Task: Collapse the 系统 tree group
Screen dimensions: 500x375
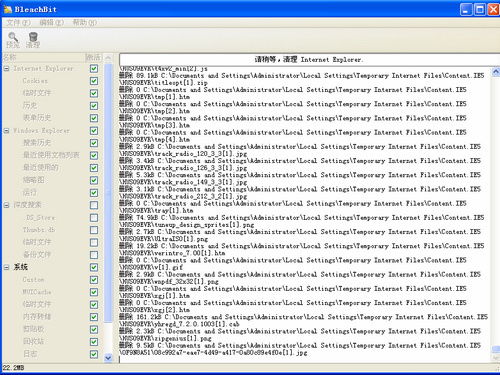Action: coord(6,267)
